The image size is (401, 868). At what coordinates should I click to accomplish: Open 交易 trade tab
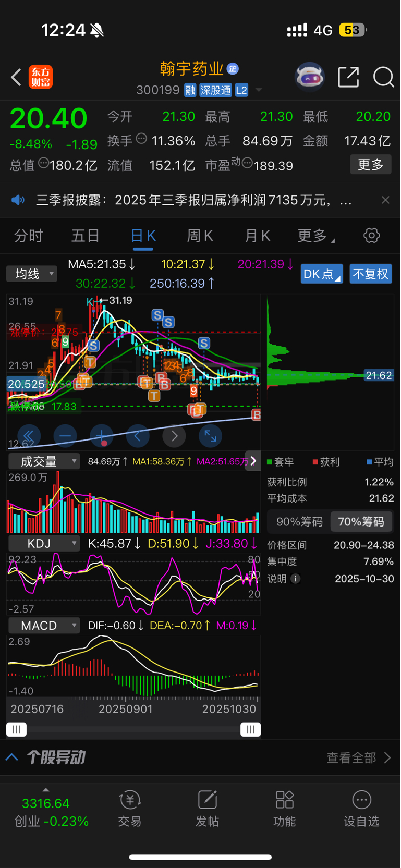click(x=130, y=809)
